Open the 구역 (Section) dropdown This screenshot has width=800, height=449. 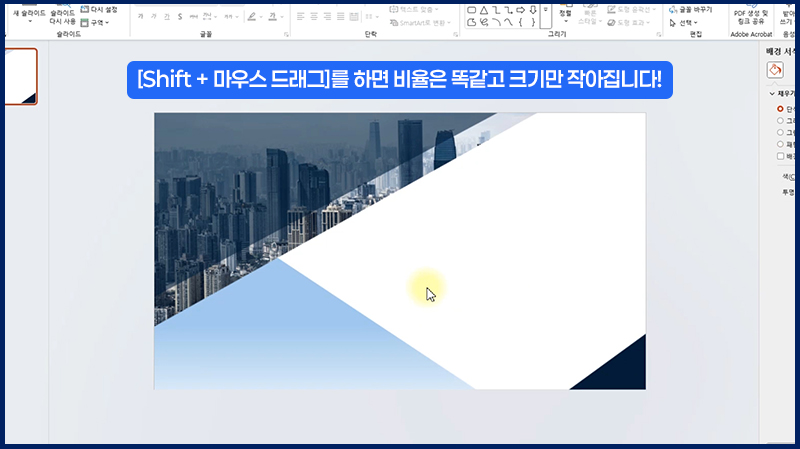(x=95, y=22)
